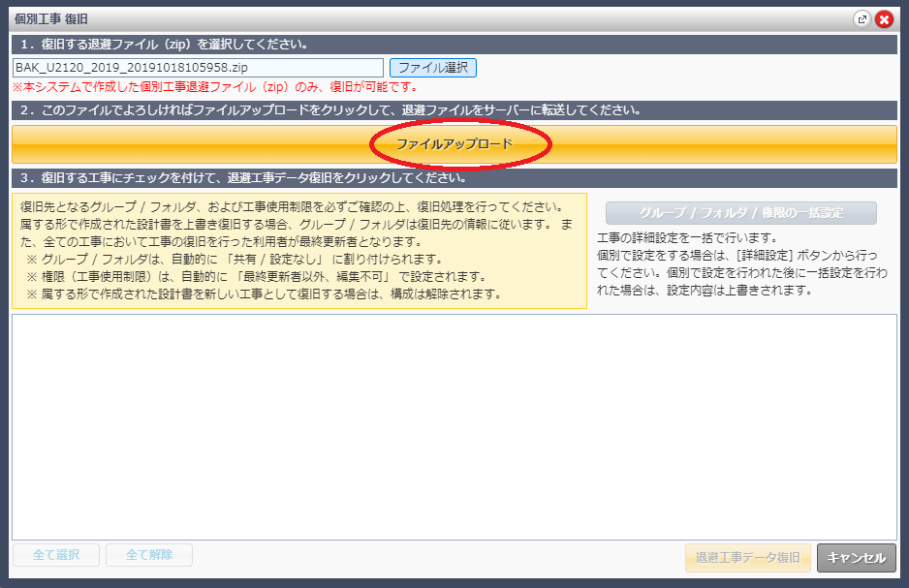Click the red zip-only warning text
The height and width of the screenshot is (588, 909).
pyautogui.click(x=216, y=87)
